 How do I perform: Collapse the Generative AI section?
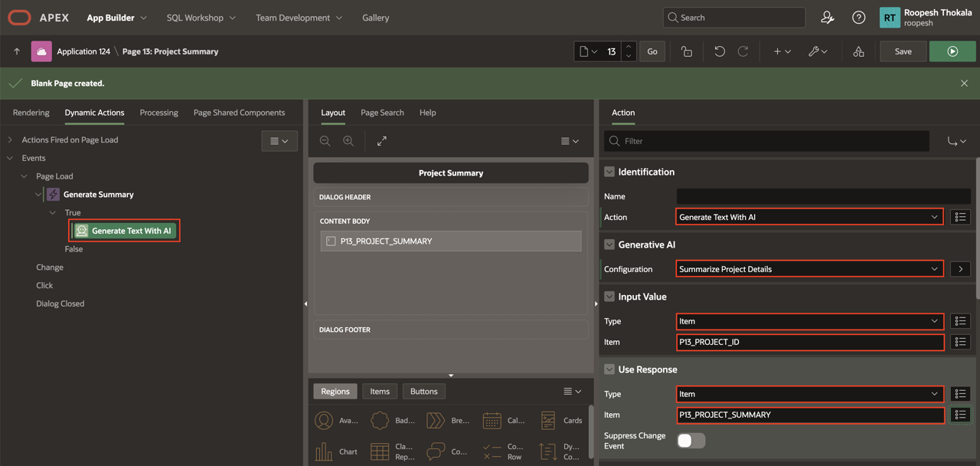609,244
